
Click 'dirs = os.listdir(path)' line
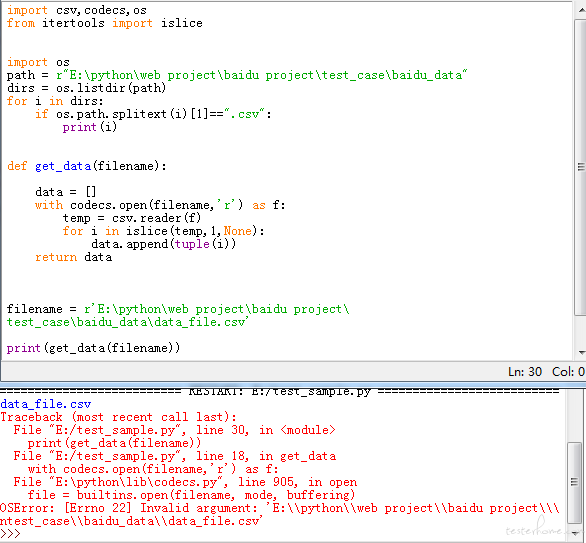(x=86, y=88)
